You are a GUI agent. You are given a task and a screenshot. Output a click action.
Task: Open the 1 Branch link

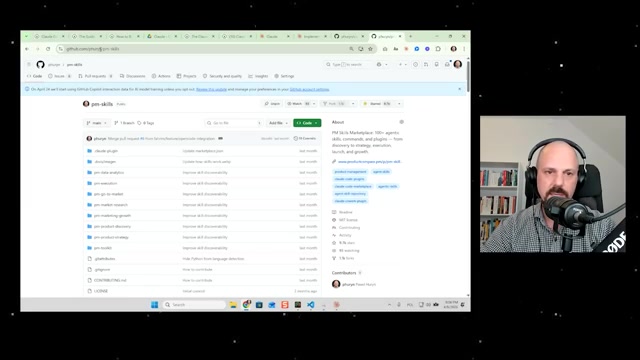(124, 123)
